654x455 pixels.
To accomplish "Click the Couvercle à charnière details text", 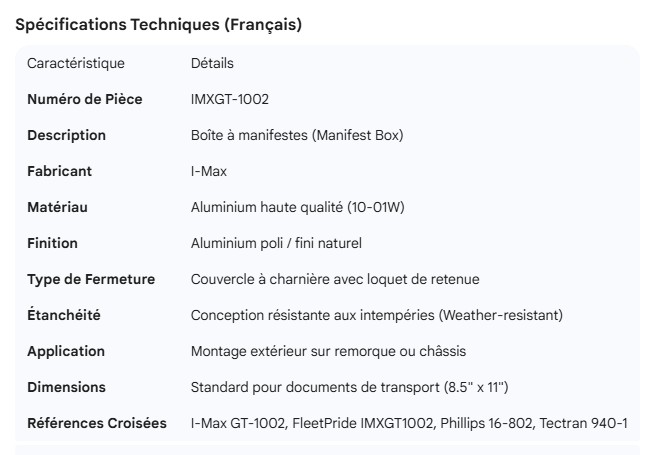I will (342, 279).
